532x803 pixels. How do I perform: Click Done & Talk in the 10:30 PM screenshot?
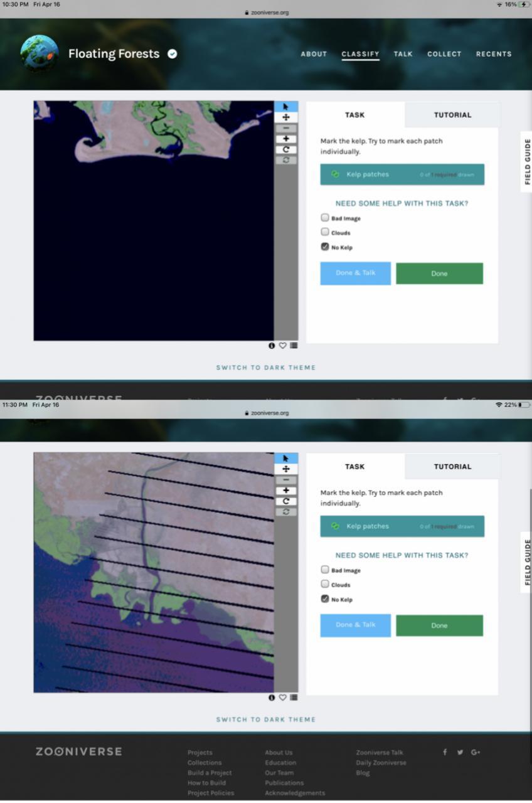pyautogui.click(x=356, y=274)
